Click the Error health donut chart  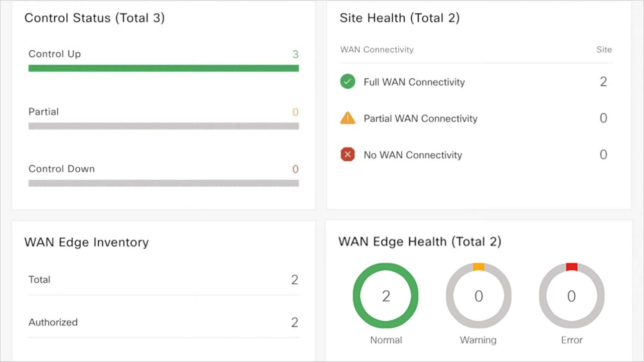pyautogui.click(x=571, y=296)
